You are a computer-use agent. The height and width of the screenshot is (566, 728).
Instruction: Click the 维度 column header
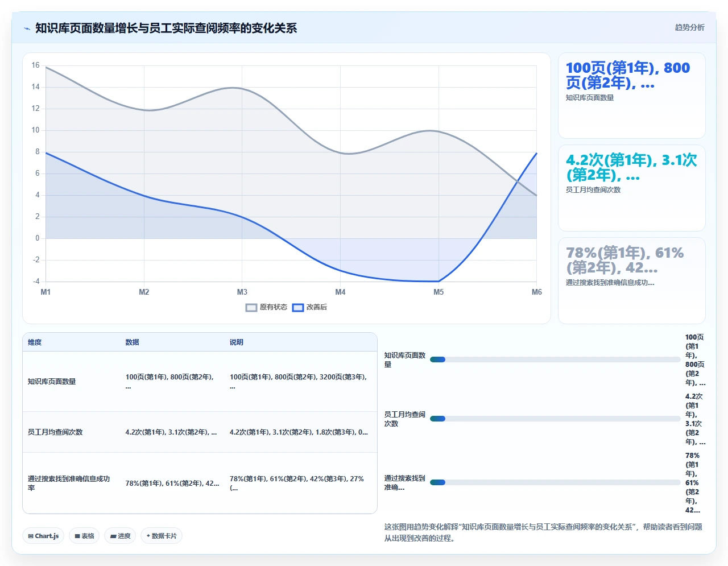(x=35, y=342)
